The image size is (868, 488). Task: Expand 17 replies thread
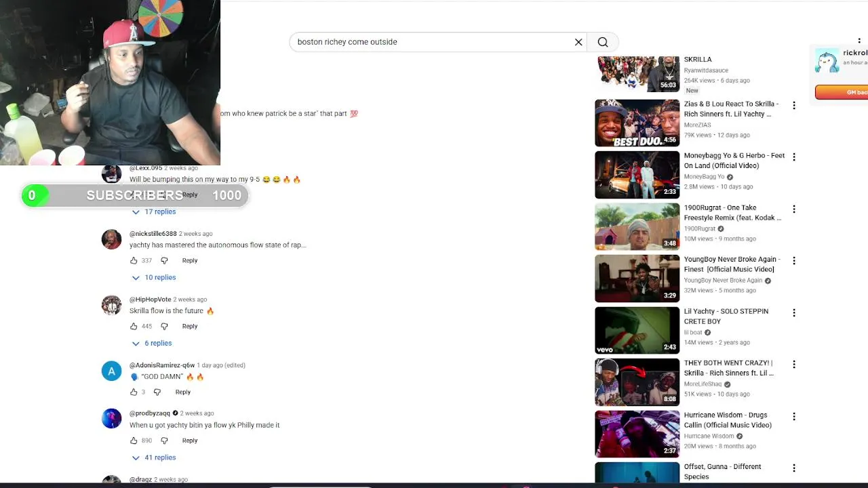click(x=154, y=211)
